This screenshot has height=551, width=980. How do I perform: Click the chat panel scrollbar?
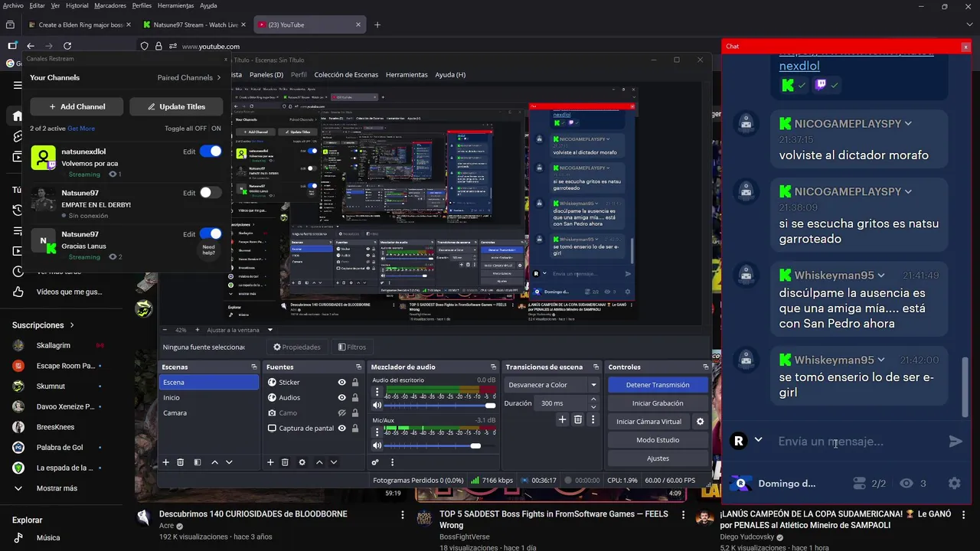pos(965,386)
